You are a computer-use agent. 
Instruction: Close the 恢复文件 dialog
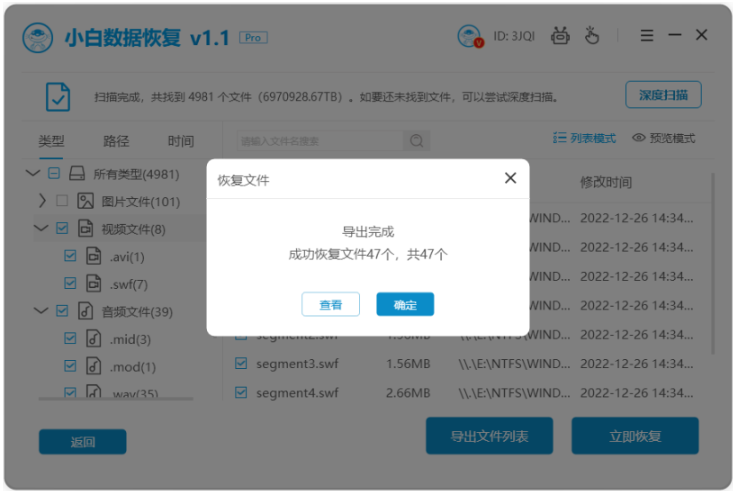coord(510,178)
